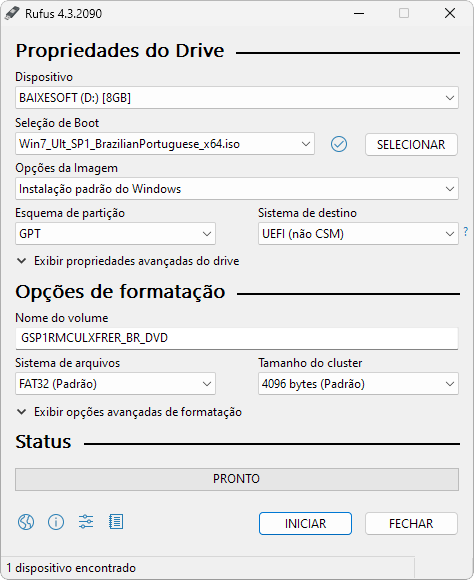Click the FECHAR button
The image size is (474, 580).
(x=411, y=523)
